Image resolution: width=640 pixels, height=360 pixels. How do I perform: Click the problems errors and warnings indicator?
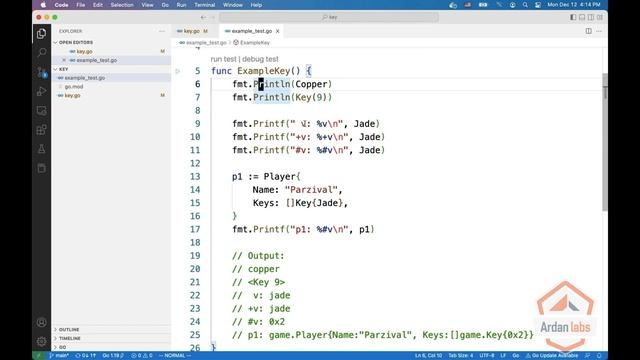[x=142, y=356]
